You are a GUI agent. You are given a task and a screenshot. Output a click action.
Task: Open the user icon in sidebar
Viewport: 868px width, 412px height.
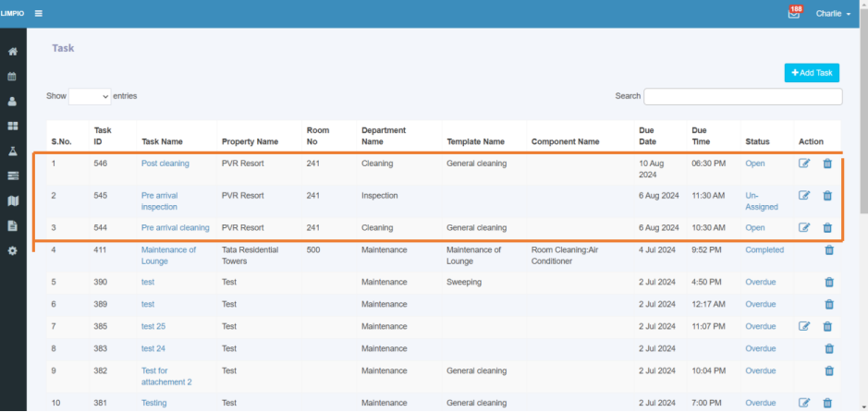[13, 102]
